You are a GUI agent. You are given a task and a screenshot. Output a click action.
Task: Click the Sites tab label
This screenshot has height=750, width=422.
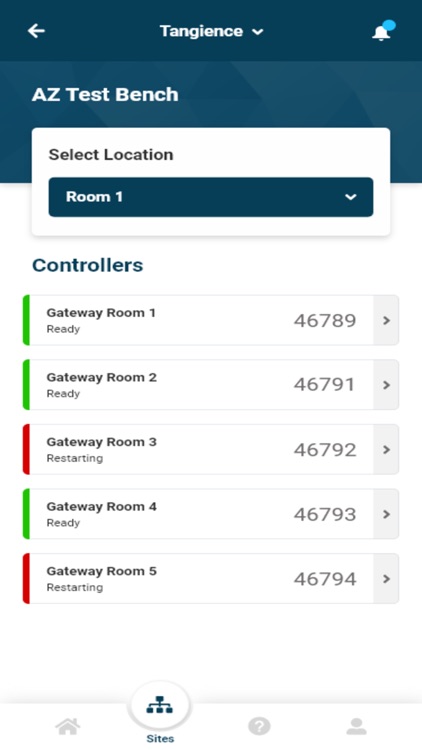point(160,739)
